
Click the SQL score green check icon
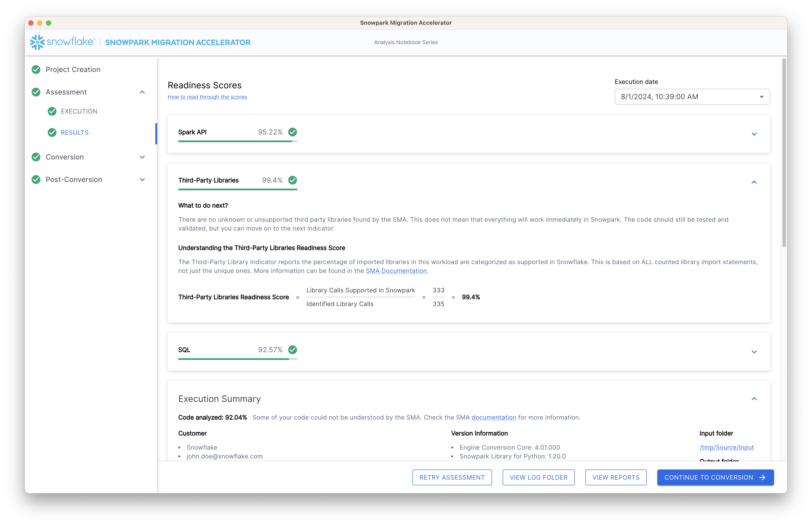tap(292, 350)
